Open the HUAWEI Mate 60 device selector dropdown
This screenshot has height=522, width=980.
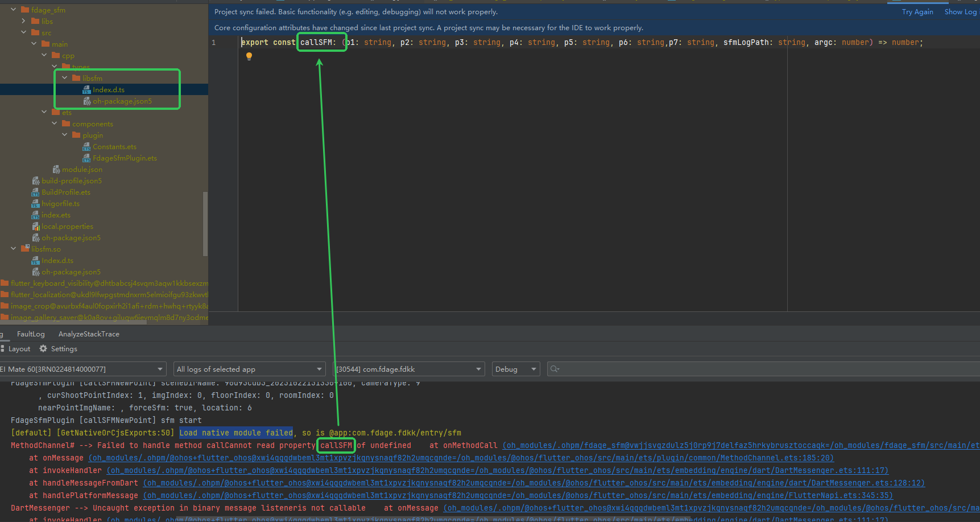pyautogui.click(x=160, y=368)
